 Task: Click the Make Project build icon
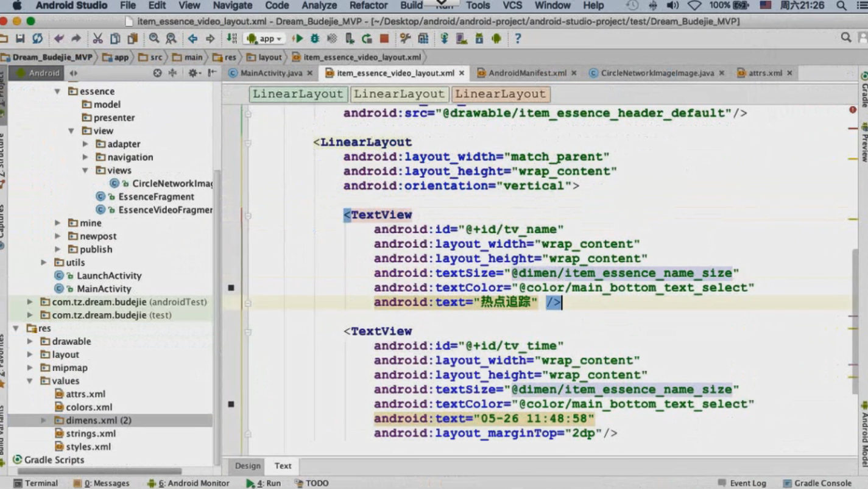pos(231,38)
